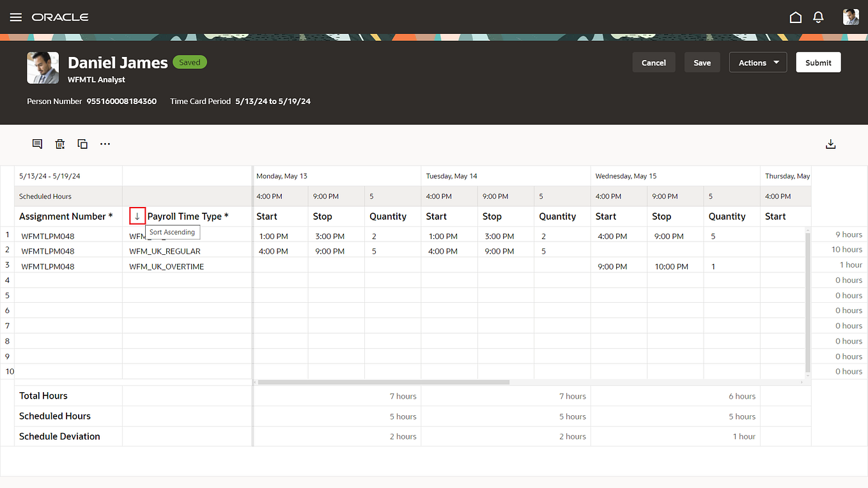The image size is (868, 488).
Task: Cancel editing the timecard
Action: tap(653, 62)
